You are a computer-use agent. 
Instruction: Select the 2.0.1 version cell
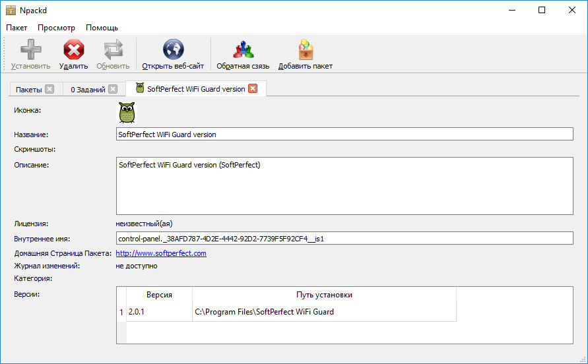pyautogui.click(x=160, y=312)
